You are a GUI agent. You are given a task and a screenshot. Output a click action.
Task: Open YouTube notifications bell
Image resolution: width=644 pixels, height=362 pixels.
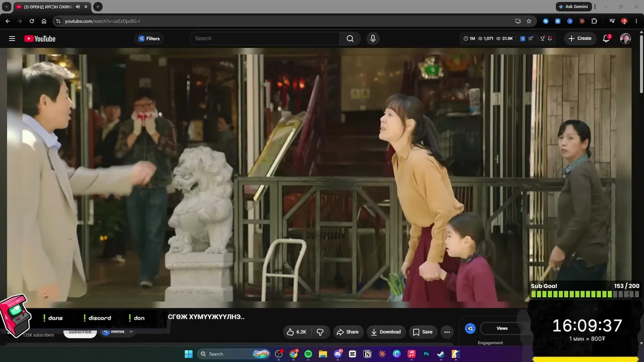click(x=606, y=39)
